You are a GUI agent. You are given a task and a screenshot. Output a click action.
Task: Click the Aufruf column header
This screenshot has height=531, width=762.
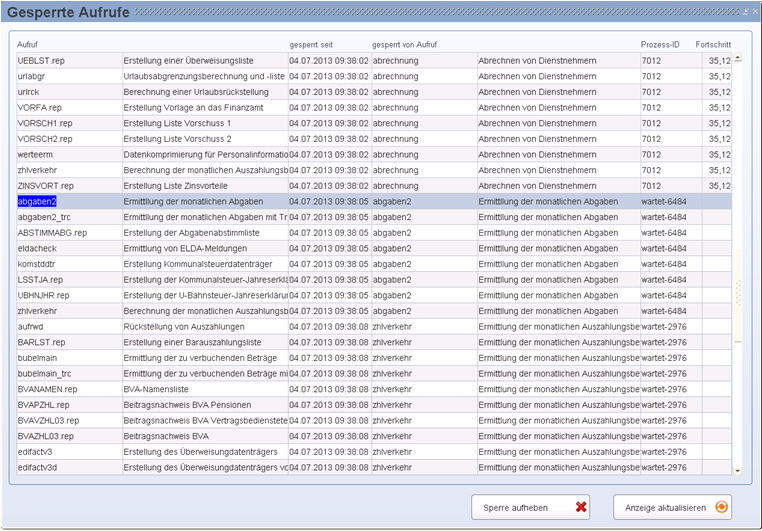[27, 45]
